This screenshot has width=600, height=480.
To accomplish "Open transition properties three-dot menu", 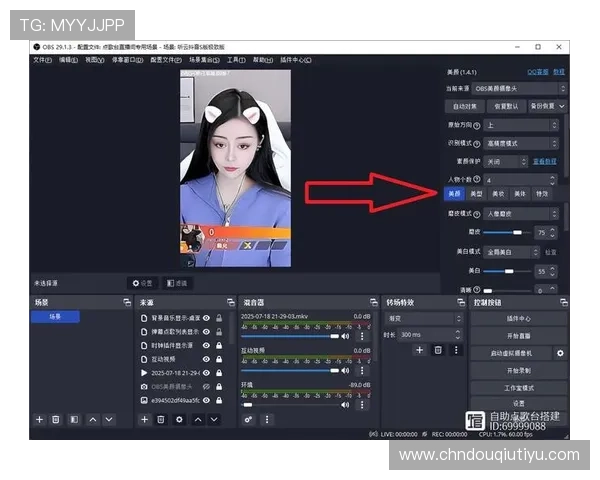I will click(x=456, y=350).
